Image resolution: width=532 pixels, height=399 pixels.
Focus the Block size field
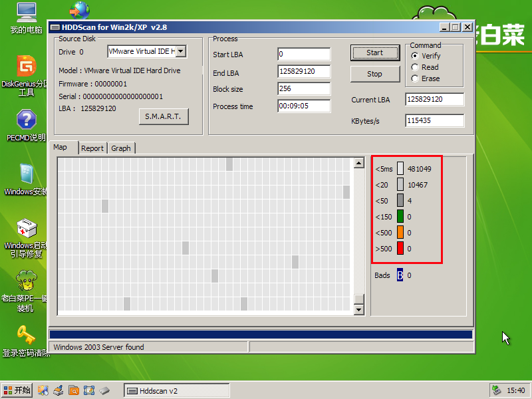click(x=304, y=88)
